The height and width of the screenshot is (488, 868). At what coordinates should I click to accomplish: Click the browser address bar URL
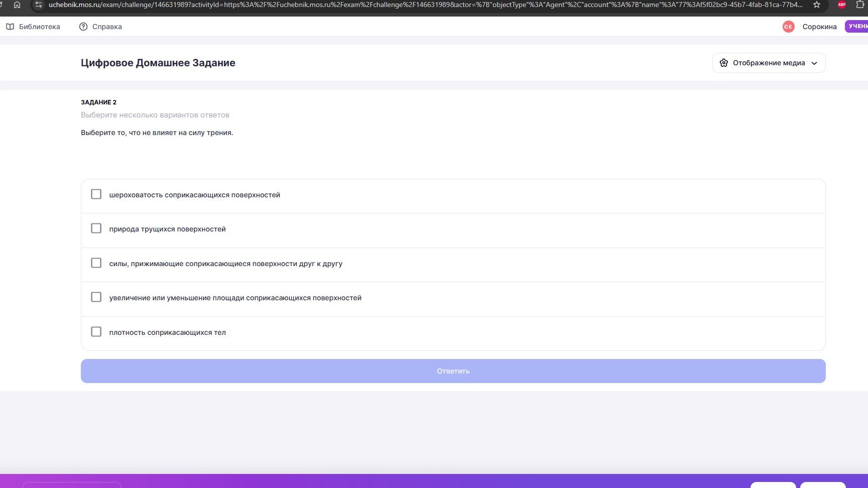pos(425,5)
